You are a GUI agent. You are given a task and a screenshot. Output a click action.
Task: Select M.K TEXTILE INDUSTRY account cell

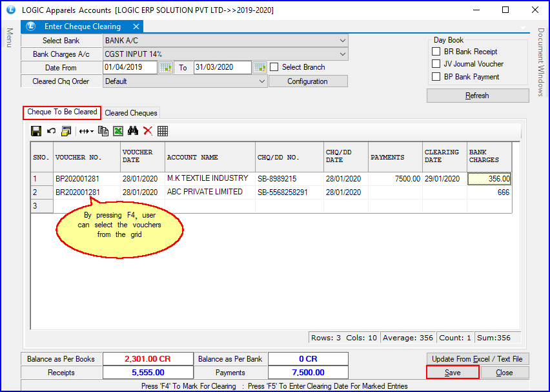pos(210,179)
